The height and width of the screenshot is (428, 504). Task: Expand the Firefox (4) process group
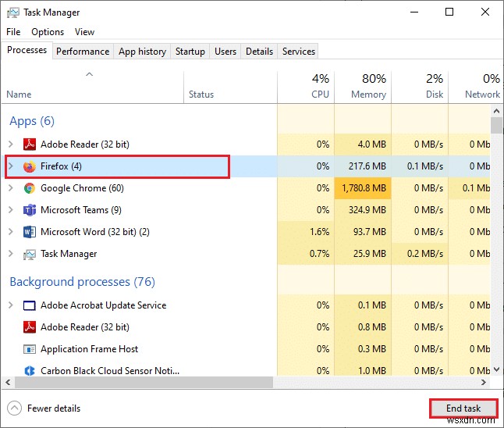(x=11, y=166)
